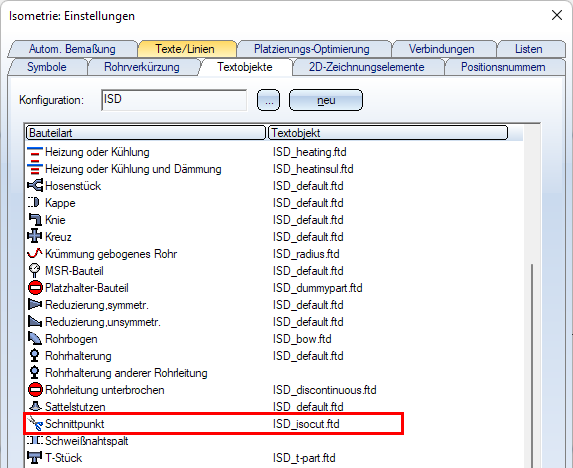Select the ISD_bow.ftd entry
Viewport: 573px width, 468px height.
point(302,339)
